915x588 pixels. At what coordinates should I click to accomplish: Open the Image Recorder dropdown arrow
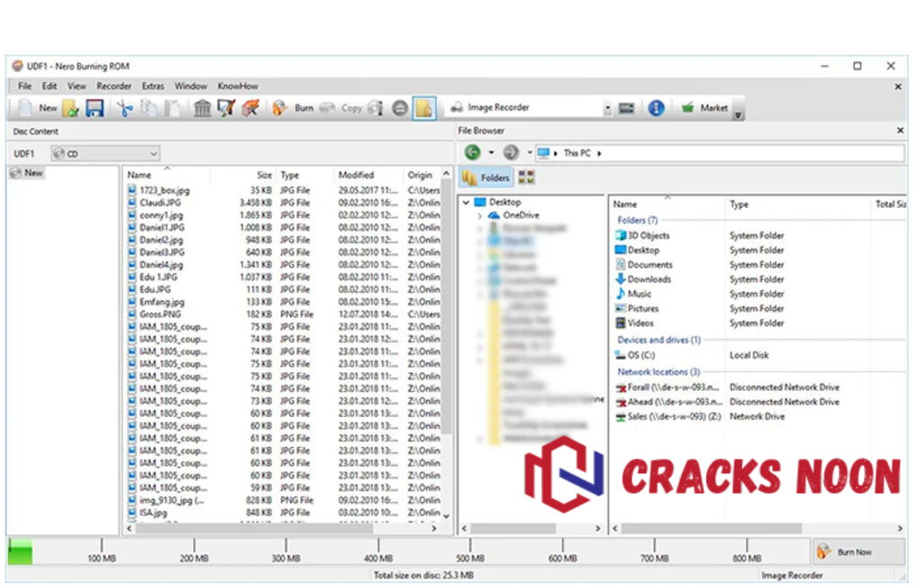(x=607, y=108)
